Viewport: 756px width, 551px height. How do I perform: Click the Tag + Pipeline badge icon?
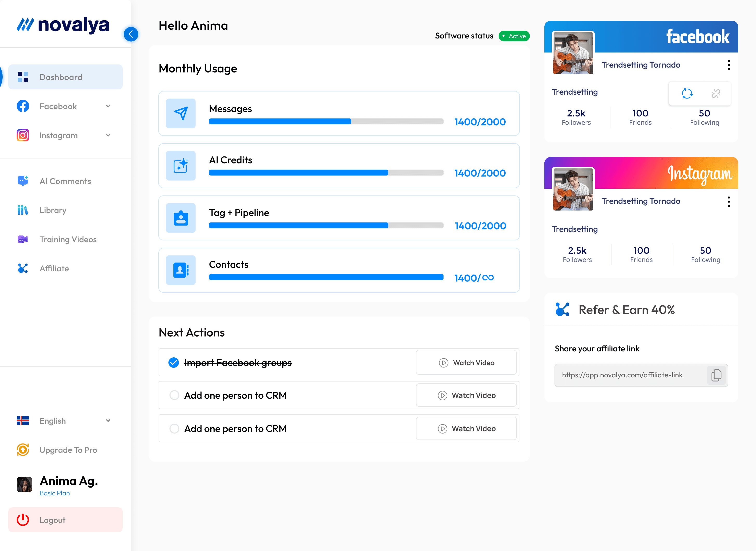pyautogui.click(x=181, y=218)
